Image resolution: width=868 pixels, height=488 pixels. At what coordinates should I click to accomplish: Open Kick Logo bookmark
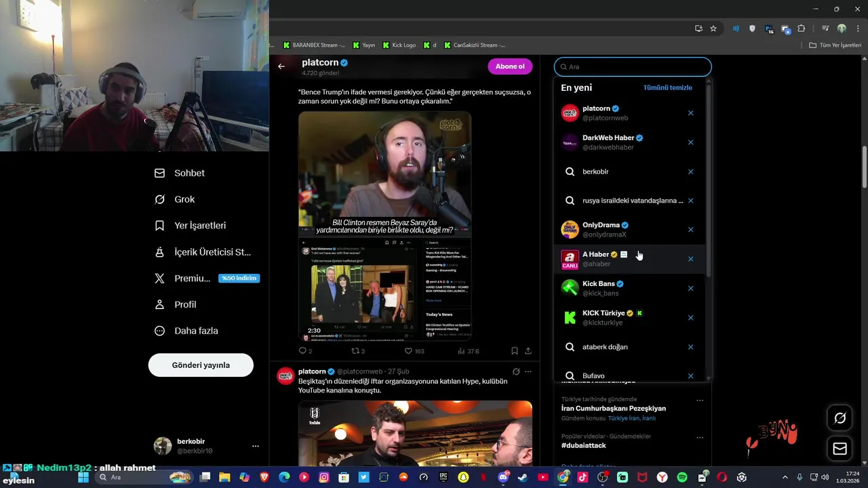[399, 45]
